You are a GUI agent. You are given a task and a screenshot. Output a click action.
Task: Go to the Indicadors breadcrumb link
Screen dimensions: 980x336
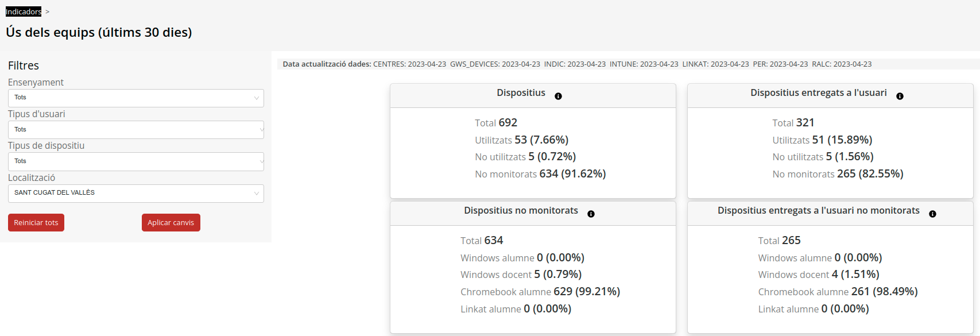24,11
